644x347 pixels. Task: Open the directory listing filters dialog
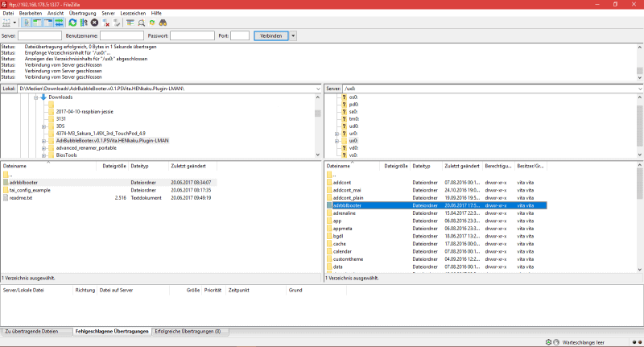(130, 23)
